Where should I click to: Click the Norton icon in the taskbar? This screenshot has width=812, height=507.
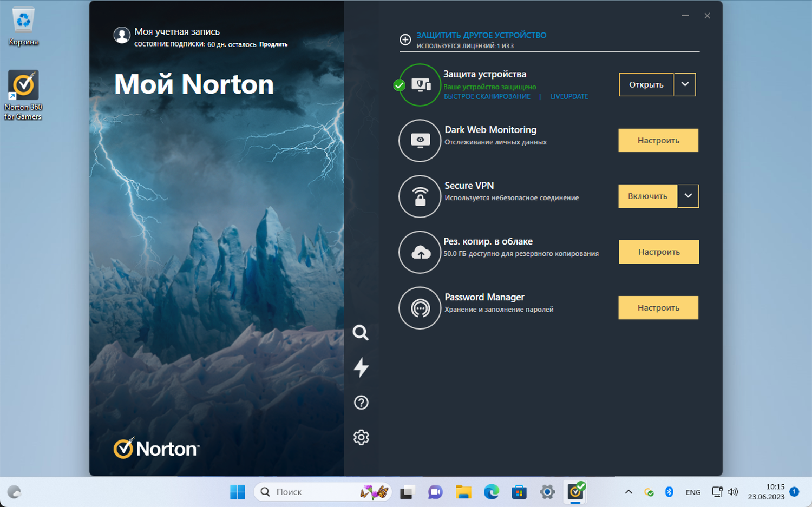[575, 491]
